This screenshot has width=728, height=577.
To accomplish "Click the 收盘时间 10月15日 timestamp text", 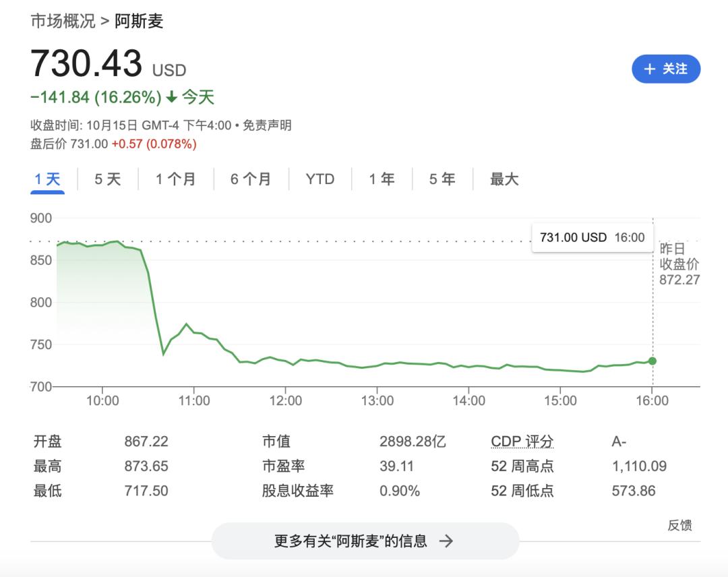I will [x=131, y=125].
